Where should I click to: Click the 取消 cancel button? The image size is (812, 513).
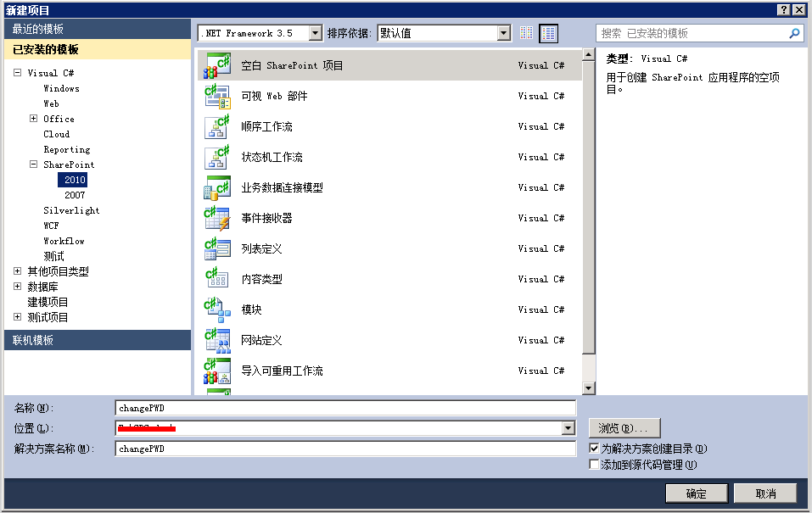point(765,493)
